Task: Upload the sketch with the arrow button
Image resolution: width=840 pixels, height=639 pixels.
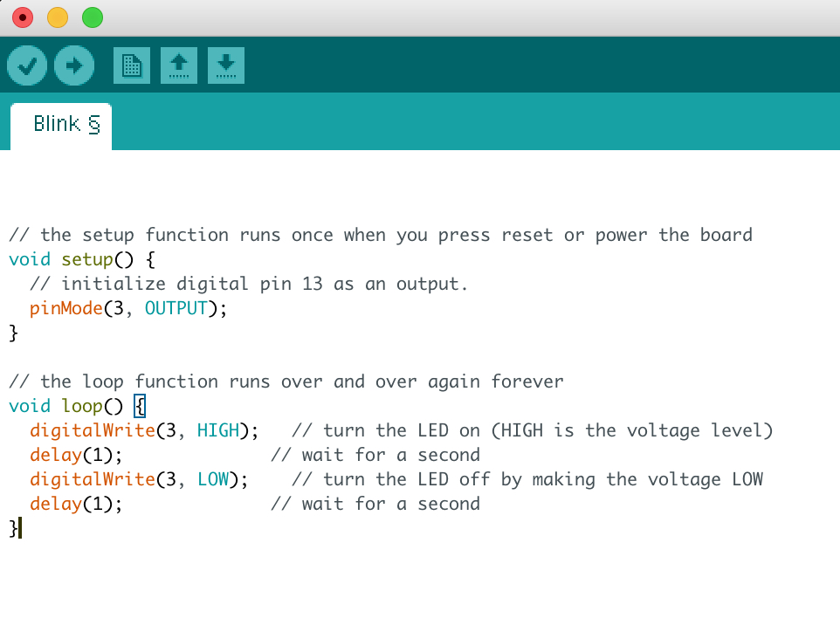Action: click(x=74, y=65)
